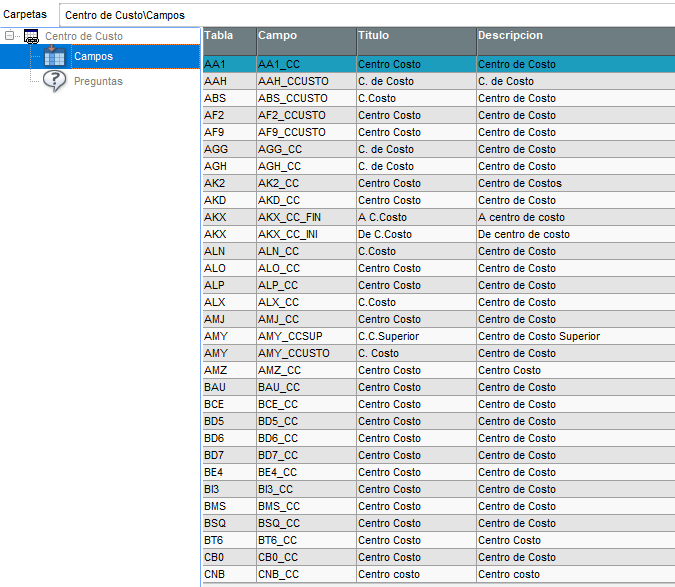Select the ABS_CCUSTO field cell
The image size is (675, 587).
click(307, 98)
